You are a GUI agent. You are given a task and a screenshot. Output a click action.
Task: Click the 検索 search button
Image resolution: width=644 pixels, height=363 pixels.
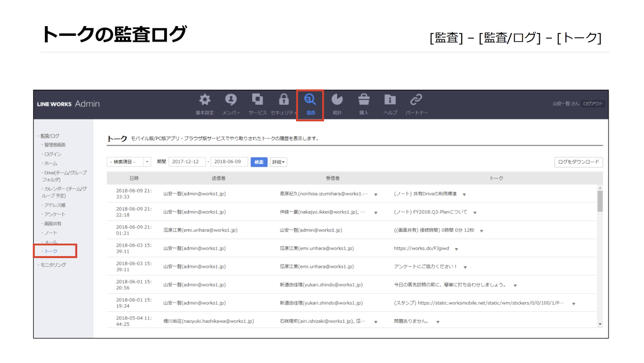pos(259,162)
